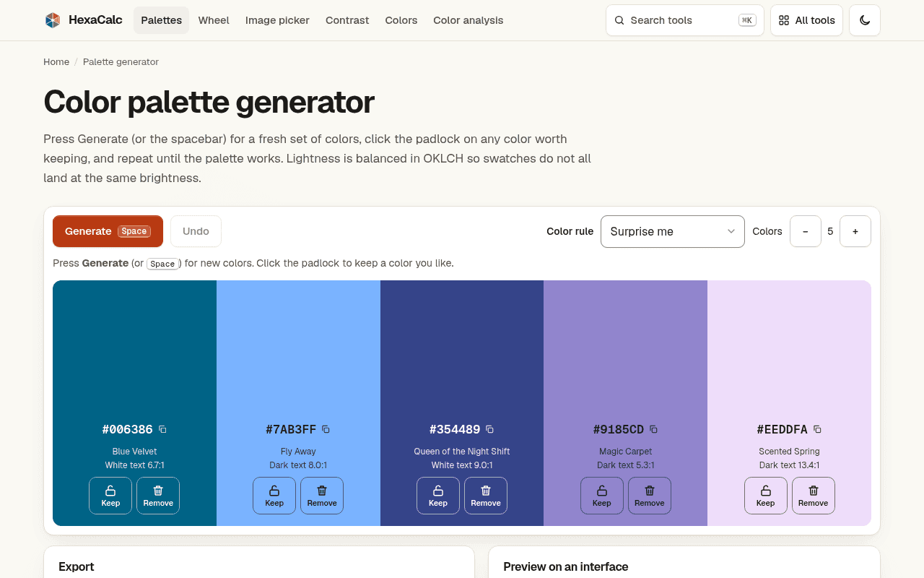Delete the Queen of the Night Shift swatch
Screen dimensions: 924x578
click(486, 496)
